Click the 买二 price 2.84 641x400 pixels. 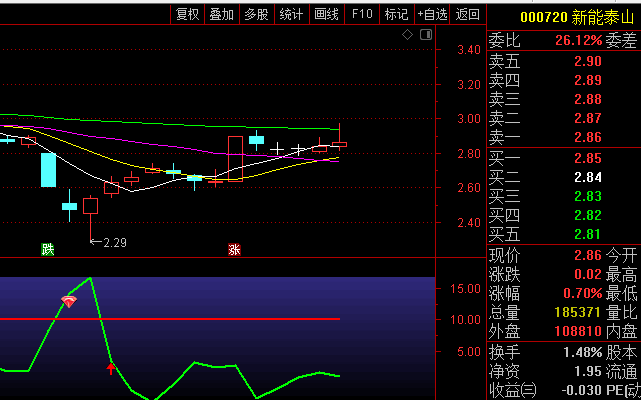(x=588, y=177)
